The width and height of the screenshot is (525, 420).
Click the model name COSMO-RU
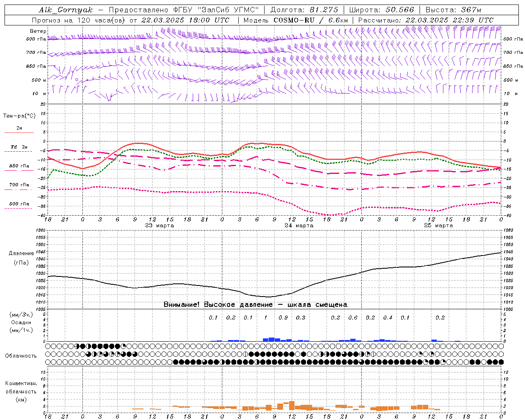[294, 20]
